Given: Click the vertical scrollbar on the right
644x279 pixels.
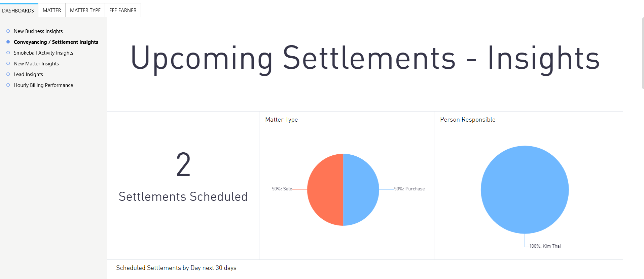Looking at the screenshot, I should click(x=643, y=53).
